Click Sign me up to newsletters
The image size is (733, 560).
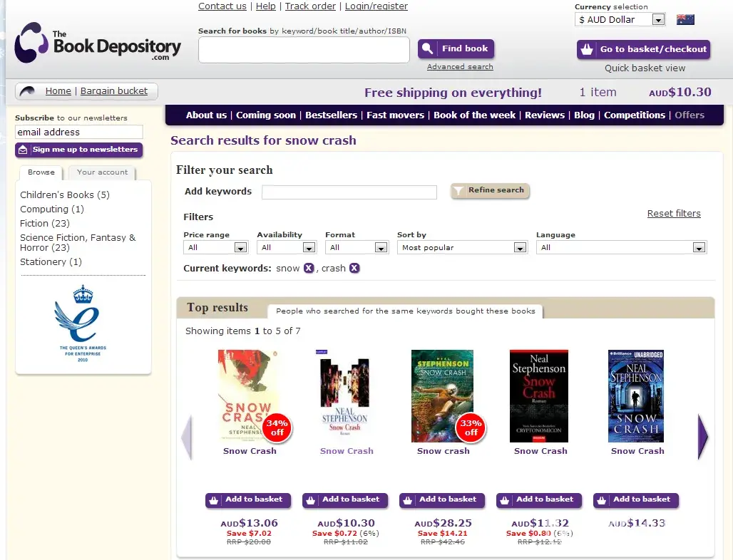[x=79, y=150]
